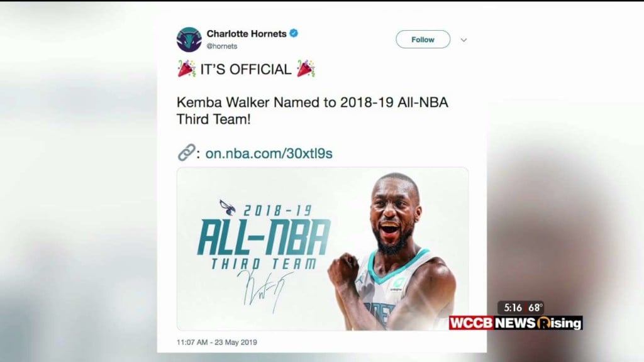Image resolution: width=644 pixels, height=362 pixels.
Task: Click the Charlotte Hornets profile avatar
Action: 189,40
